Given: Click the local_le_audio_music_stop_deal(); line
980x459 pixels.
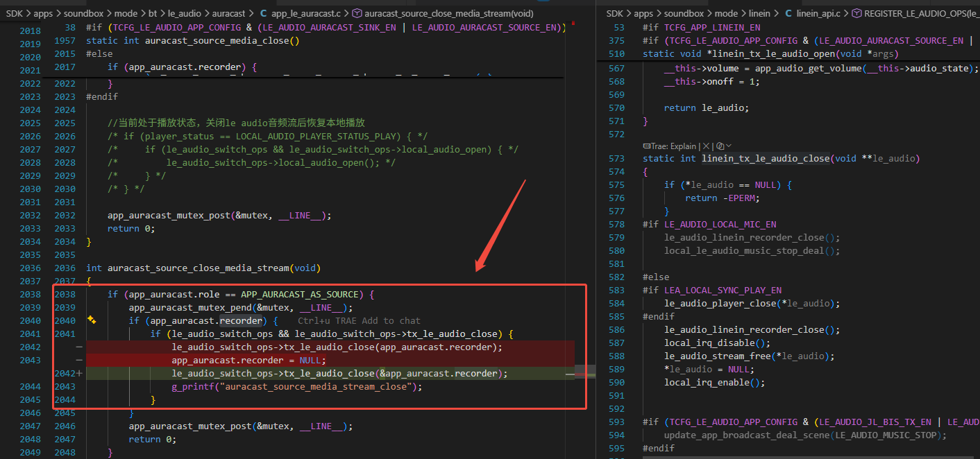Looking at the screenshot, I should click(x=752, y=251).
